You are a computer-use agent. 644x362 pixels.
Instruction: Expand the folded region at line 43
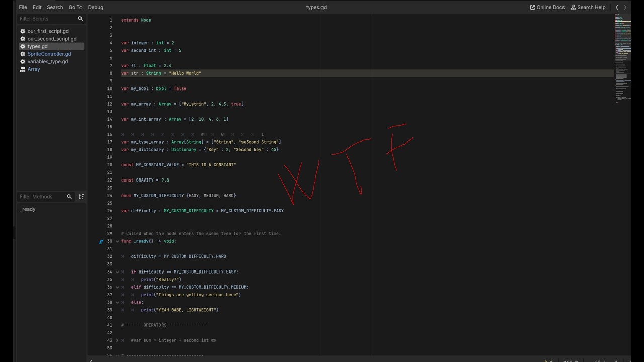point(117,340)
